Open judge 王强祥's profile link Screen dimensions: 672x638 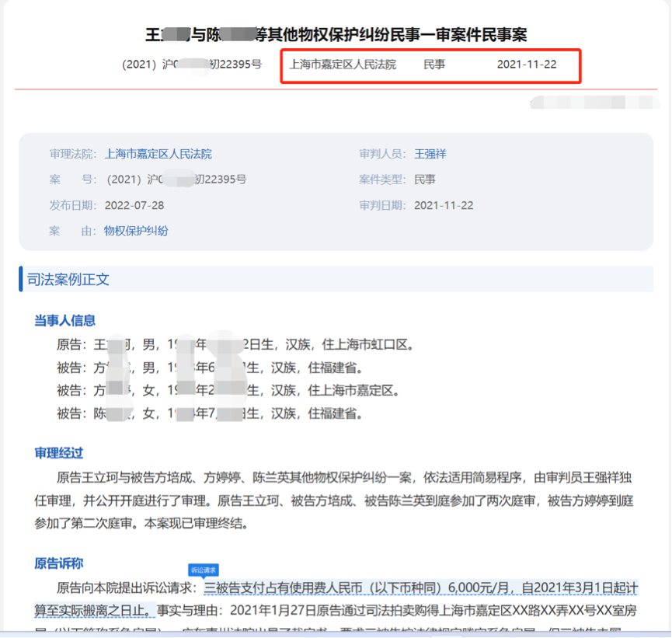point(430,154)
